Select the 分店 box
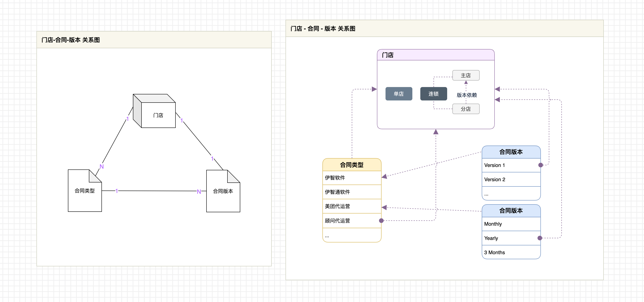 466,109
